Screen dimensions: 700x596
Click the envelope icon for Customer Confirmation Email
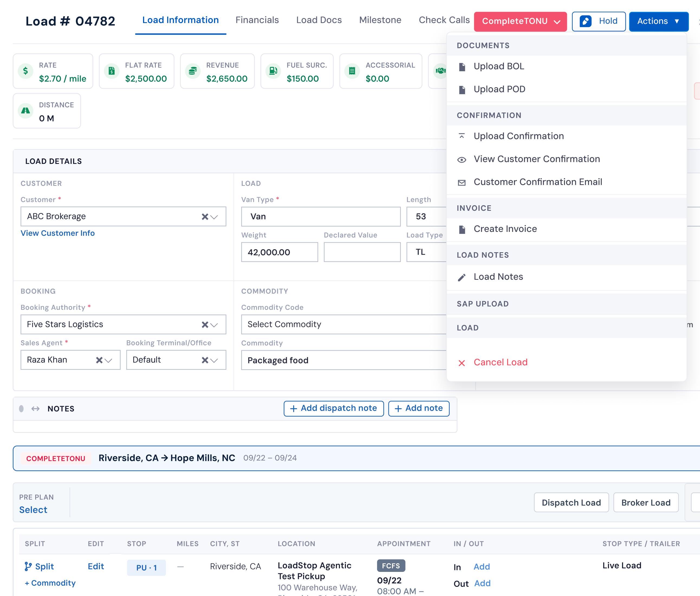coord(462,183)
